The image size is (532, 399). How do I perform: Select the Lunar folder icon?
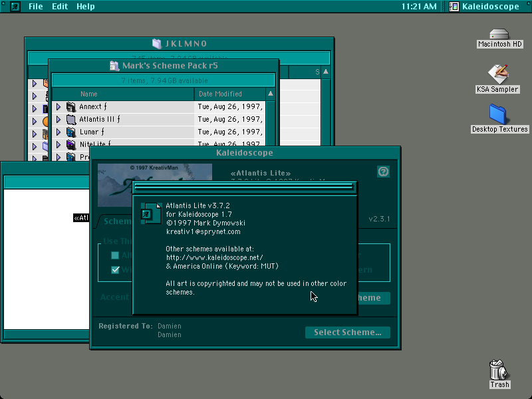[71, 132]
